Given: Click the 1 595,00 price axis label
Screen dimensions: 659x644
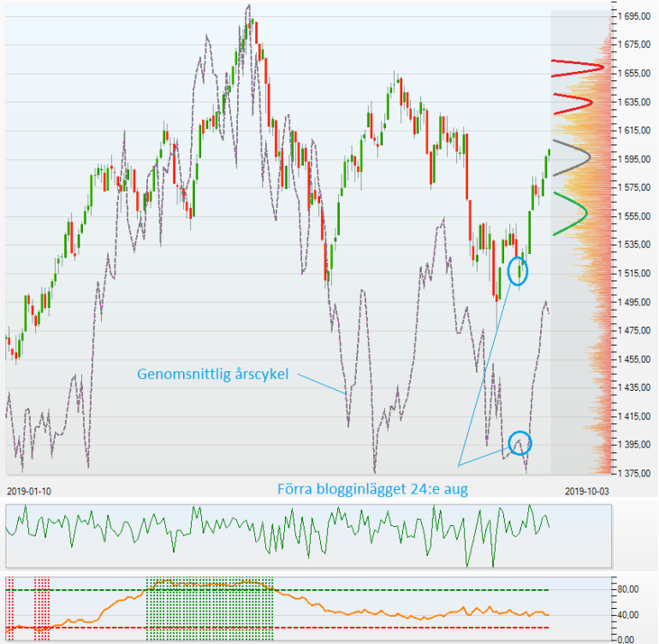Looking at the screenshot, I should pos(634,159).
